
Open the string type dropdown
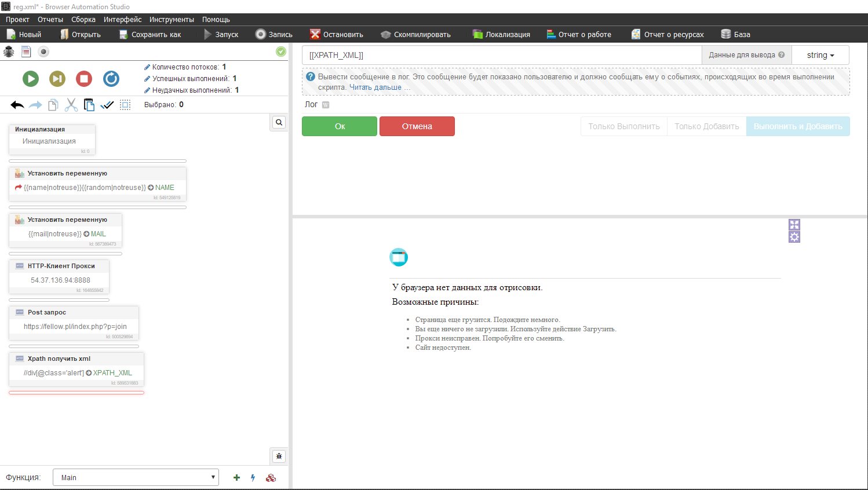(820, 55)
